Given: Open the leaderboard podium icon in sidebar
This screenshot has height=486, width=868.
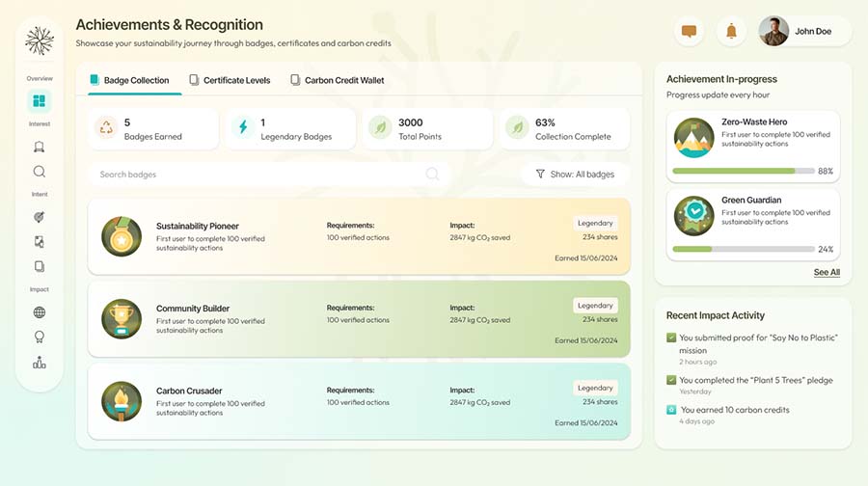Looking at the screenshot, I should click(40, 363).
